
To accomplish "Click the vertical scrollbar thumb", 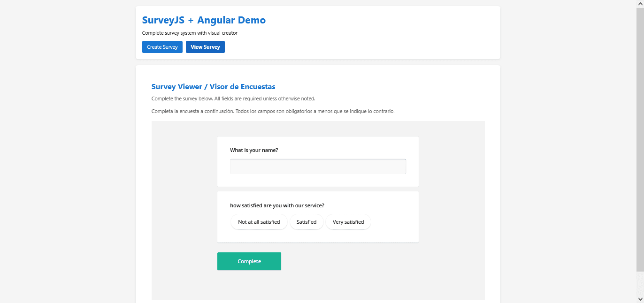I will tap(640, 141).
